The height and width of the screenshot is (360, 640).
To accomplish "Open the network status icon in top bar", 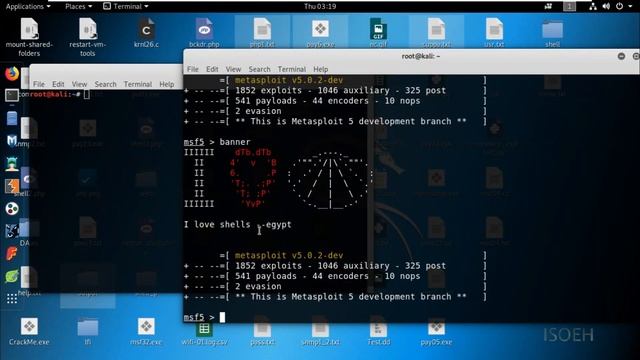I will point(593,6).
